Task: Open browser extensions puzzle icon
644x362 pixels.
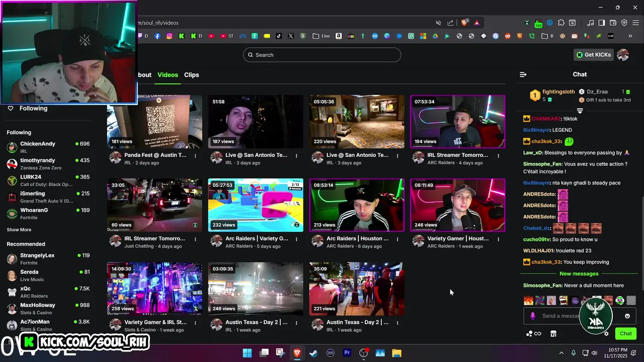Action: point(561,23)
